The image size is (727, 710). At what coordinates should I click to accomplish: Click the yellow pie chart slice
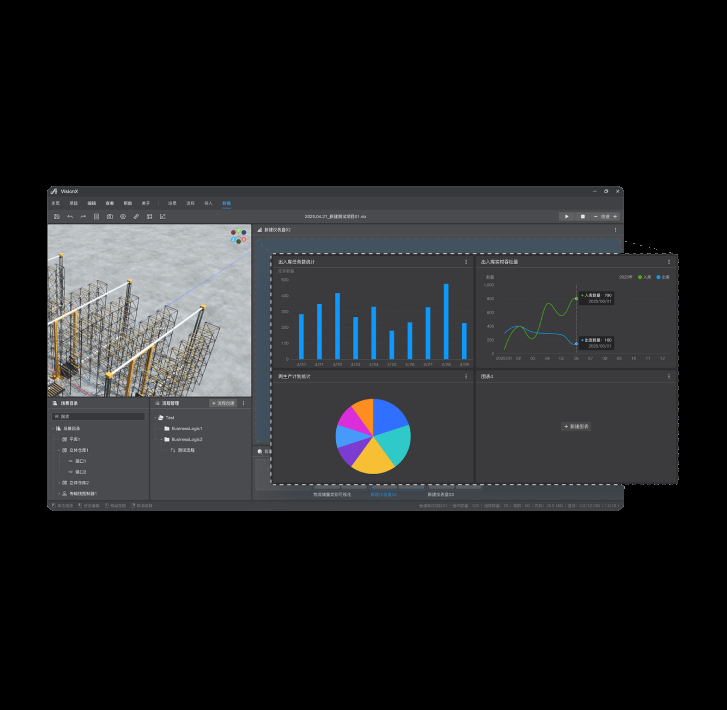(373, 459)
